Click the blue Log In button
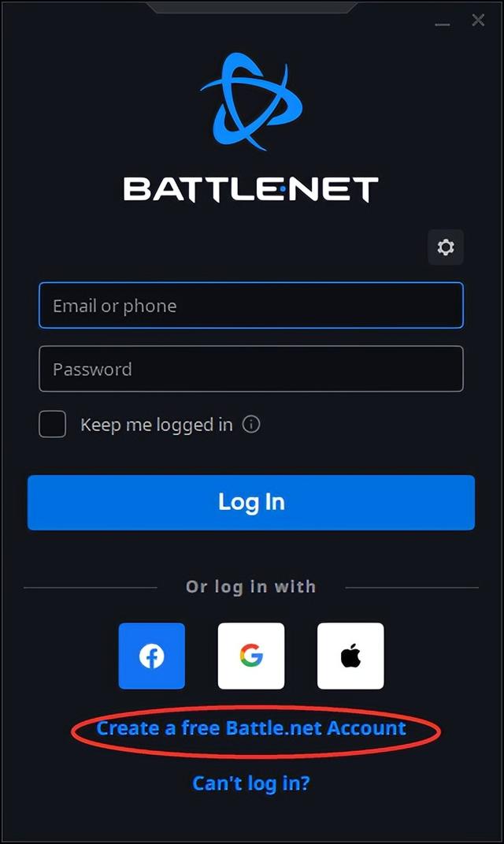This screenshot has width=504, height=844. [251, 502]
